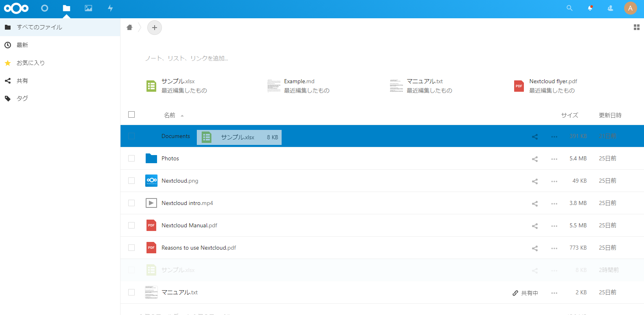Image resolution: width=644 pixels, height=315 pixels.
Task: Tick the Photos folder checkbox
Action: point(131,158)
